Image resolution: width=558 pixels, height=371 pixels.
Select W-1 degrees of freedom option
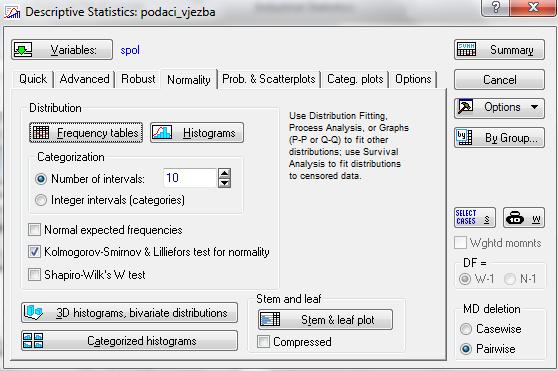click(465, 279)
